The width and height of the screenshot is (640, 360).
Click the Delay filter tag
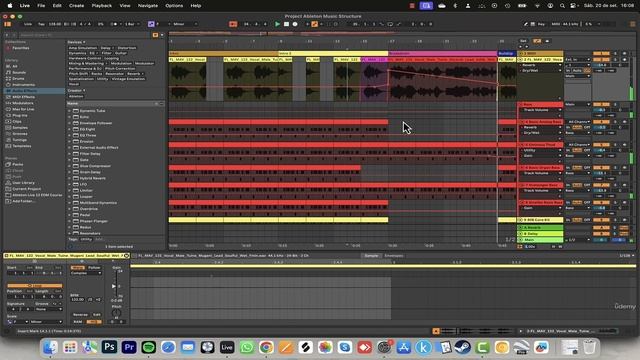[x=107, y=48]
